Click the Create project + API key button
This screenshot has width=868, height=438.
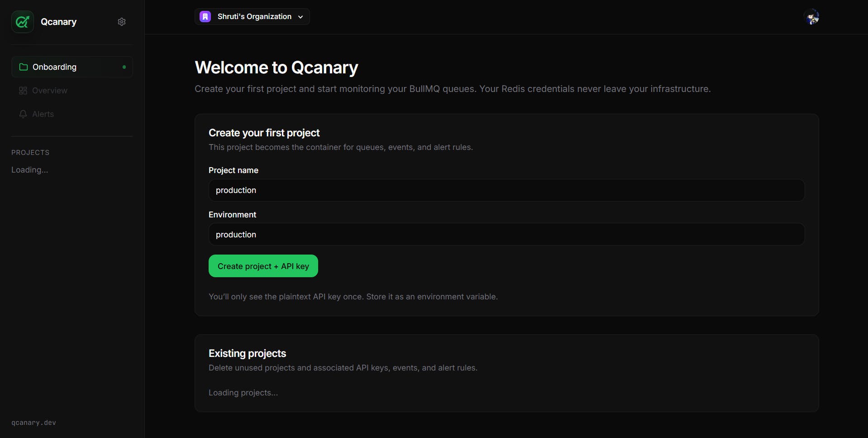[263, 266]
